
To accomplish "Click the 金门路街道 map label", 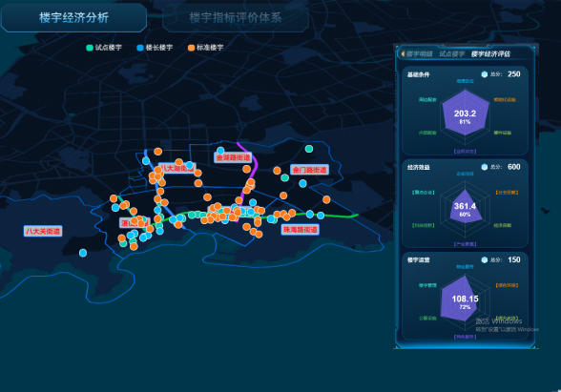I will 309,170.
